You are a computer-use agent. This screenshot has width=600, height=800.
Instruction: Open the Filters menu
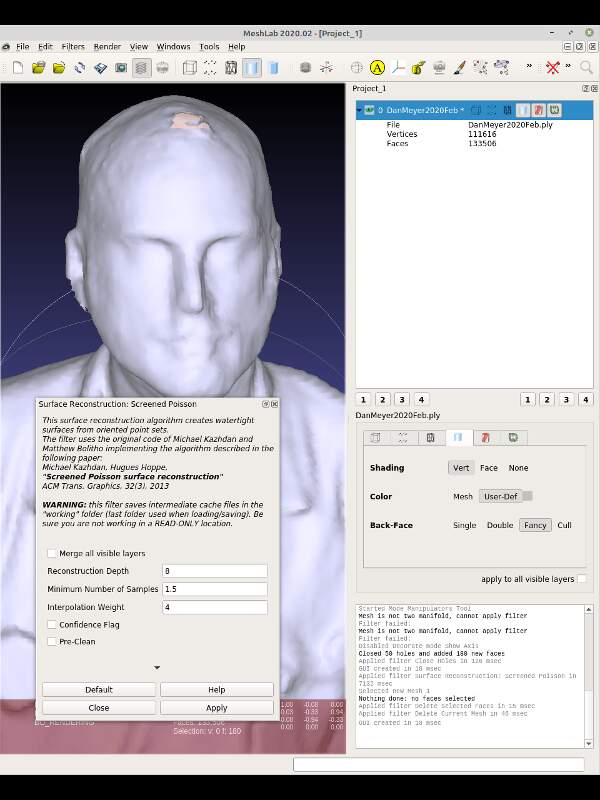pyautogui.click(x=73, y=46)
